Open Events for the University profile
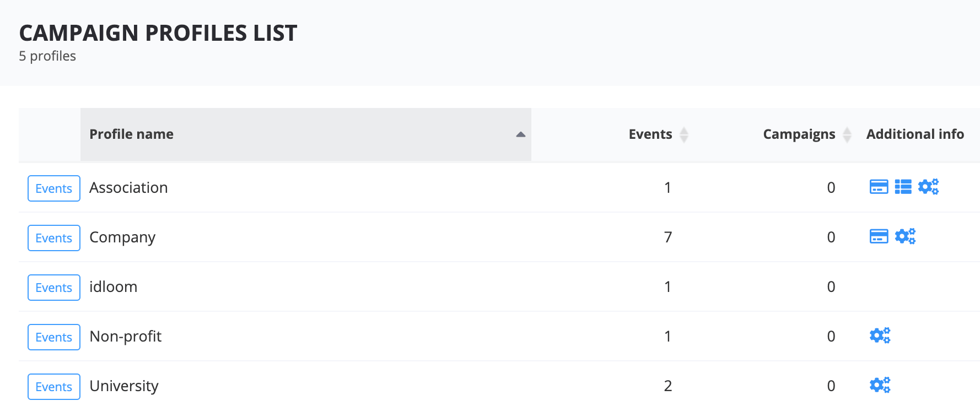980x406 pixels. pyautogui.click(x=54, y=387)
